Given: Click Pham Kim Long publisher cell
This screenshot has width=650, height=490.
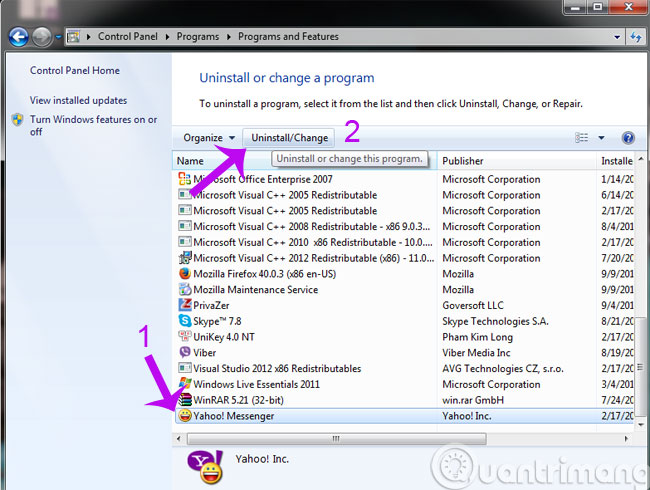Looking at the screenshot, I should click(478, 337).
